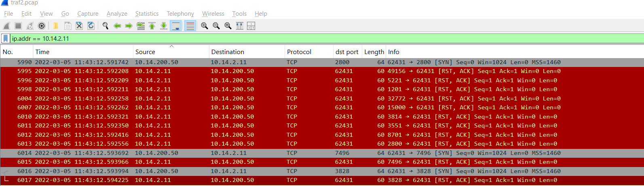Sort by the Length column header
The width and height of the screenshot is (644, 186).
[374, 52]
